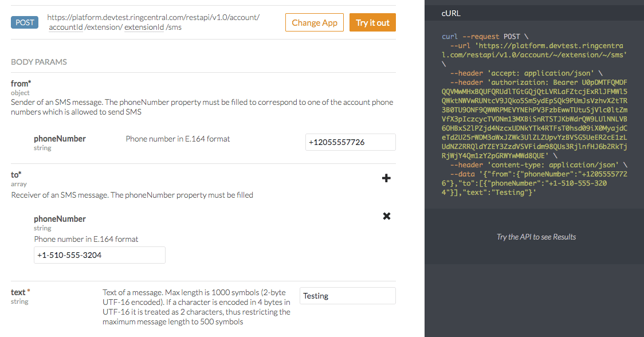Click the phoneNumber label under the to array
Screen dimensions: 644x337
pos(60,219)
